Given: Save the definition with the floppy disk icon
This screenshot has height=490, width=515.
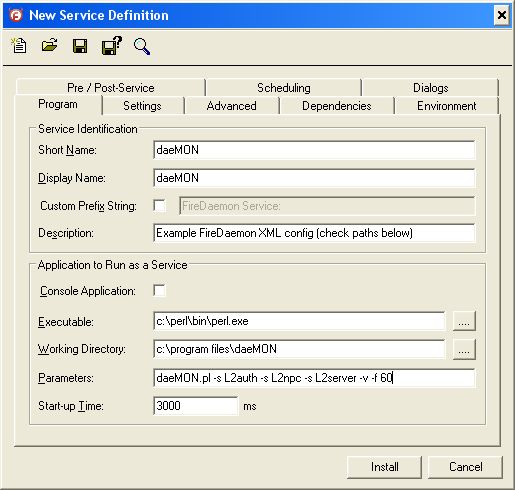Looking at the screenshot, I should click(x=80, y=46).
